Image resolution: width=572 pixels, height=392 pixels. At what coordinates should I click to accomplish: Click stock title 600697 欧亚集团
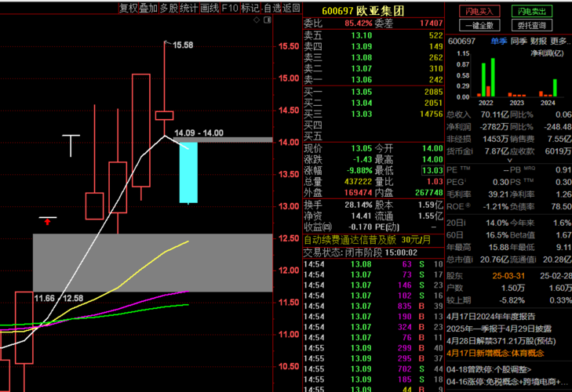tap(363, 11)
